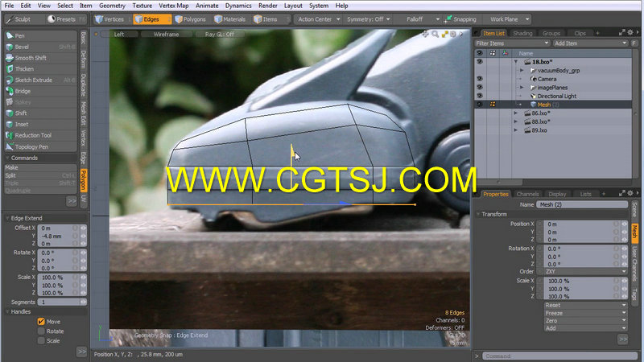Image resolution: width=644 pixels, height=362 pixels.
Task: Open the Display tab
Action: (557, 194)
